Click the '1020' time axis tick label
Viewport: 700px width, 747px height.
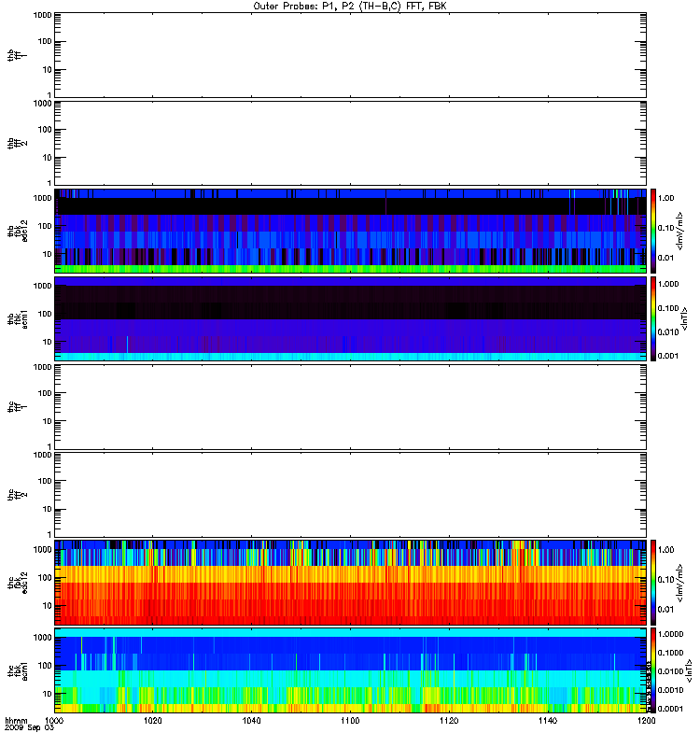point(153,721)
